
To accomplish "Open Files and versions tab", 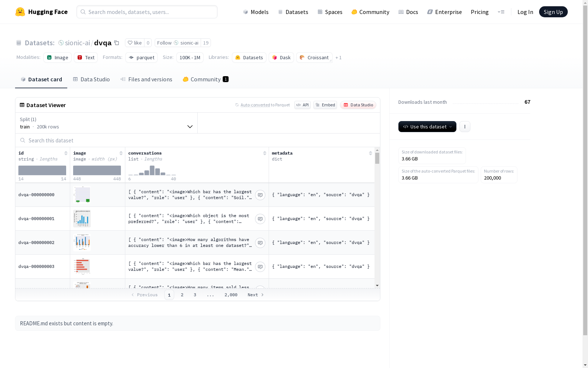I will [146, 79].
